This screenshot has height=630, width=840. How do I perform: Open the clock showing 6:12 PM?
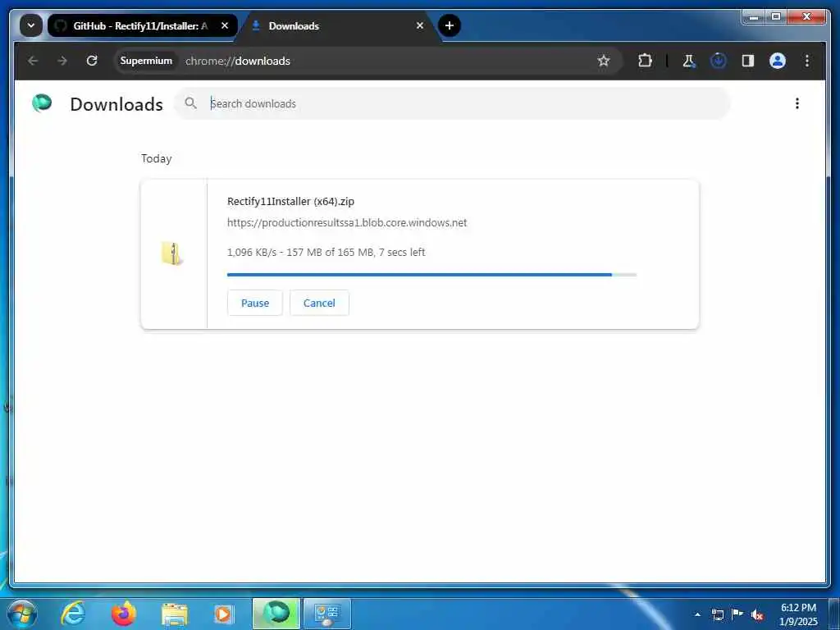798,614
